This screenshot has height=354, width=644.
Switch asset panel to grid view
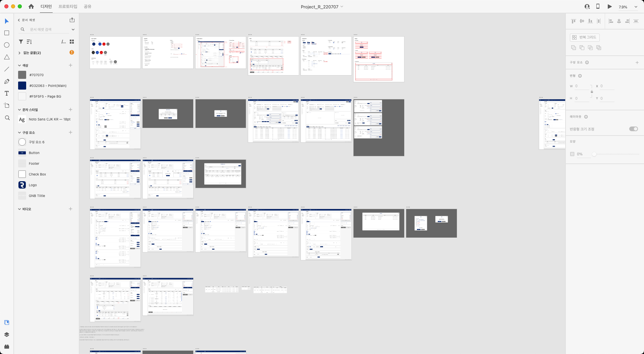click(71, 42)
